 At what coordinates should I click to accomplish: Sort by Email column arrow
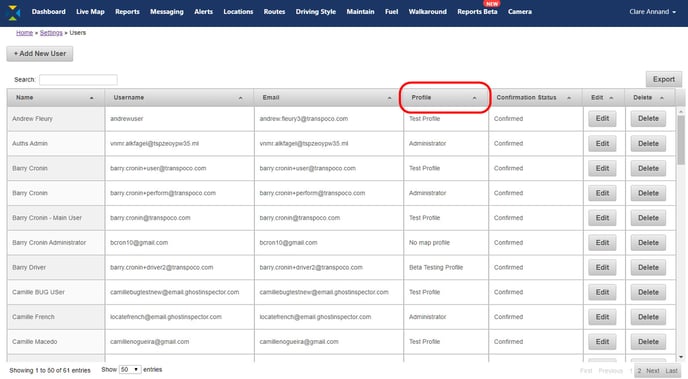click(x=389, y=98)
